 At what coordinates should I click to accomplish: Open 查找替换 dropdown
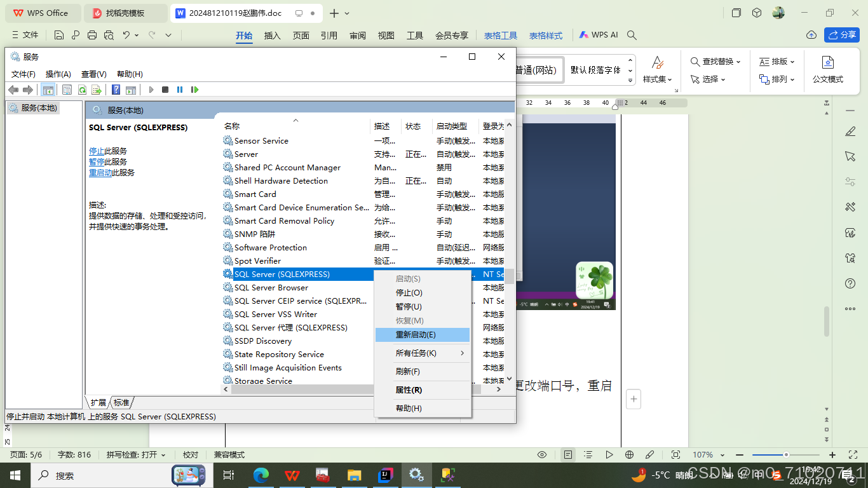[716, 62]
